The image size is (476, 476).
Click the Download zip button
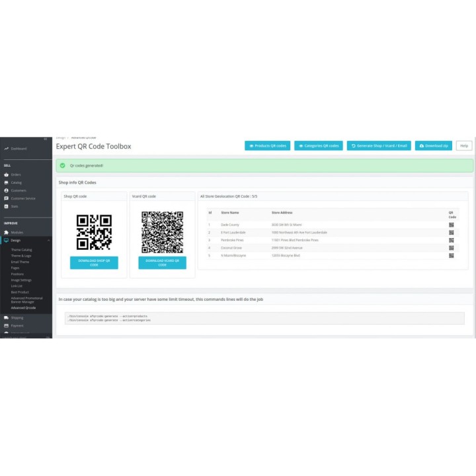coord(434,145)
